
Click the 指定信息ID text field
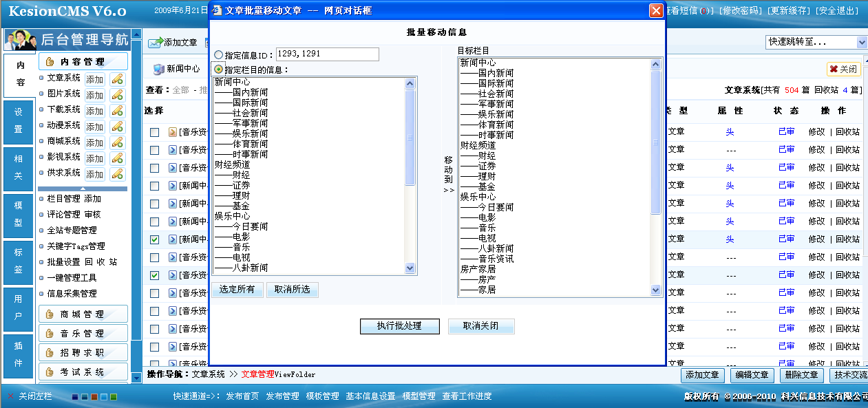[x=327, y=54]
